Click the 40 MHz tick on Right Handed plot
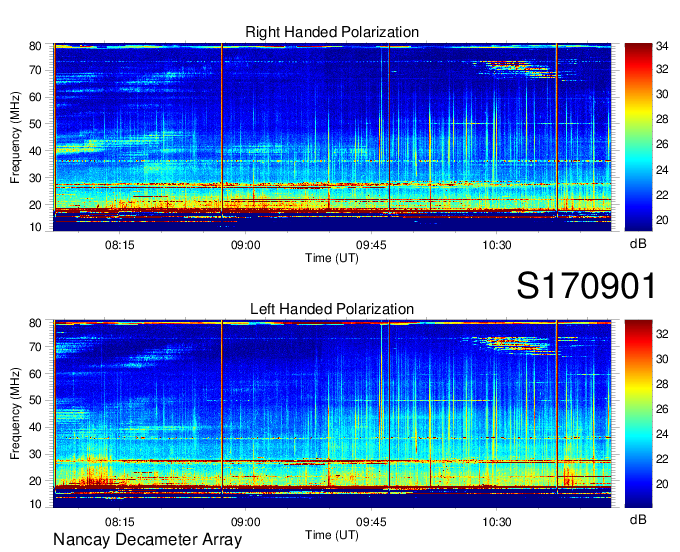Viewport: 680px width, 552px height. tap(35, 151)
